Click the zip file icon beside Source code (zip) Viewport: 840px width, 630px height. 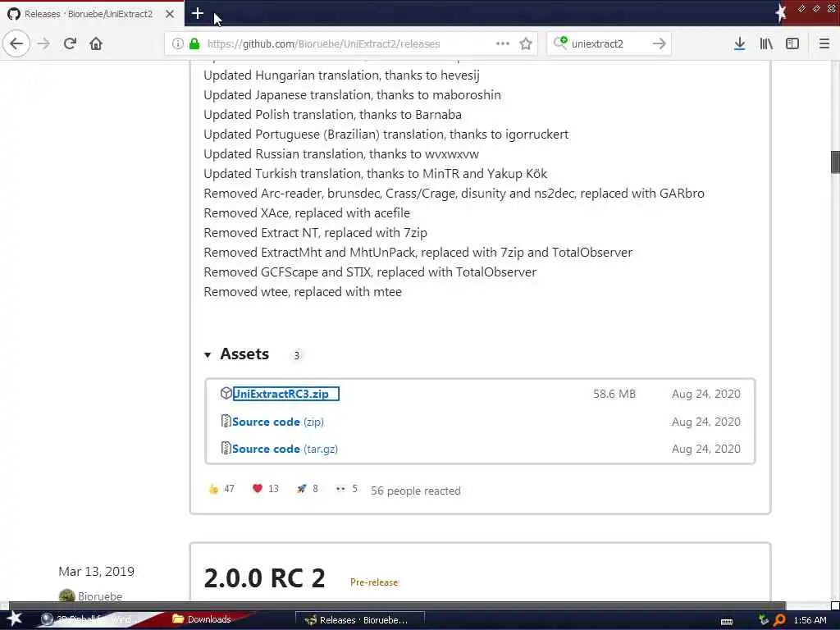click(x=226, y=421)
